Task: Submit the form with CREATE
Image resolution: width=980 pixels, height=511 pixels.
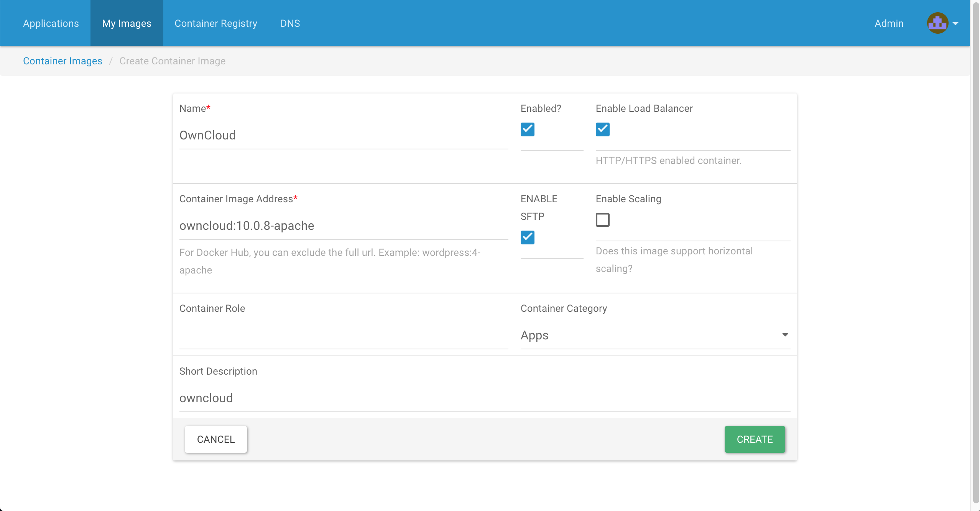Action: point(755,439)
